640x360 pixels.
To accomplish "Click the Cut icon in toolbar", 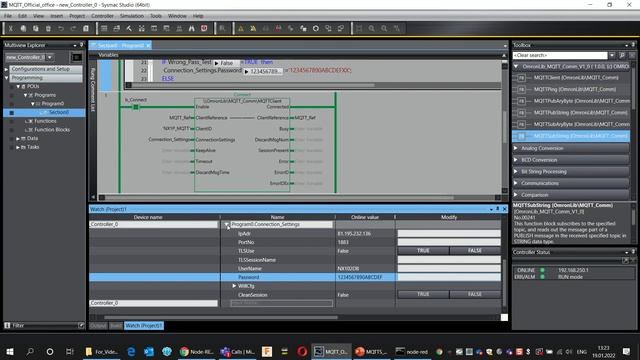I will tap(11, 29).
